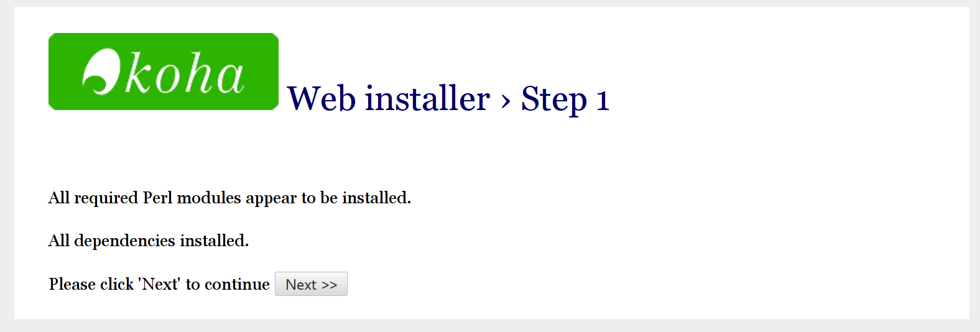Click the word 'continue' before the Next button

coord(237,284)
